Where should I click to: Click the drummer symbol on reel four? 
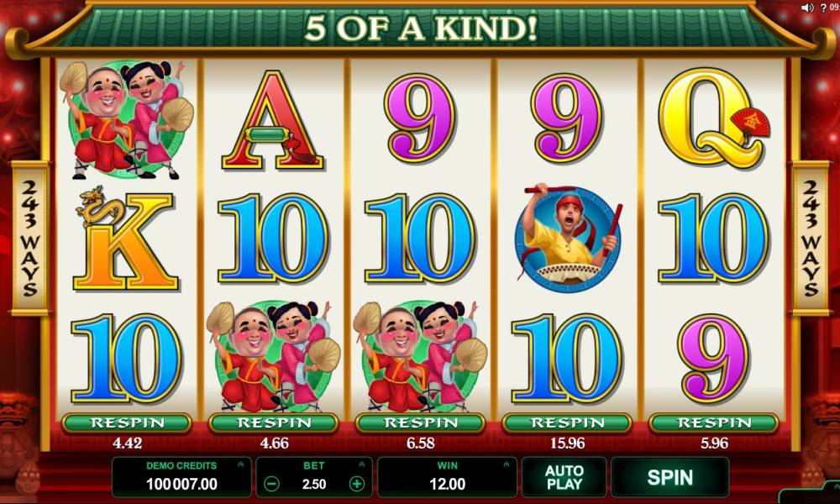(x=568, y=238)
